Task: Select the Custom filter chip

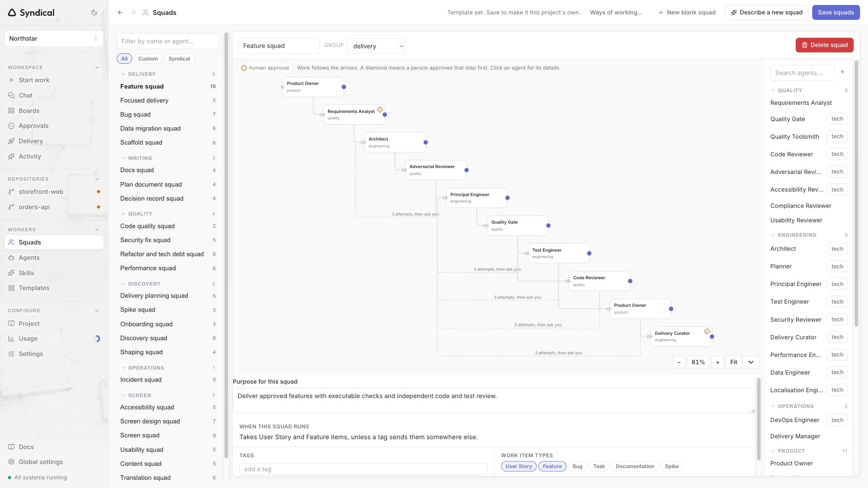Action: coord(148,59)
